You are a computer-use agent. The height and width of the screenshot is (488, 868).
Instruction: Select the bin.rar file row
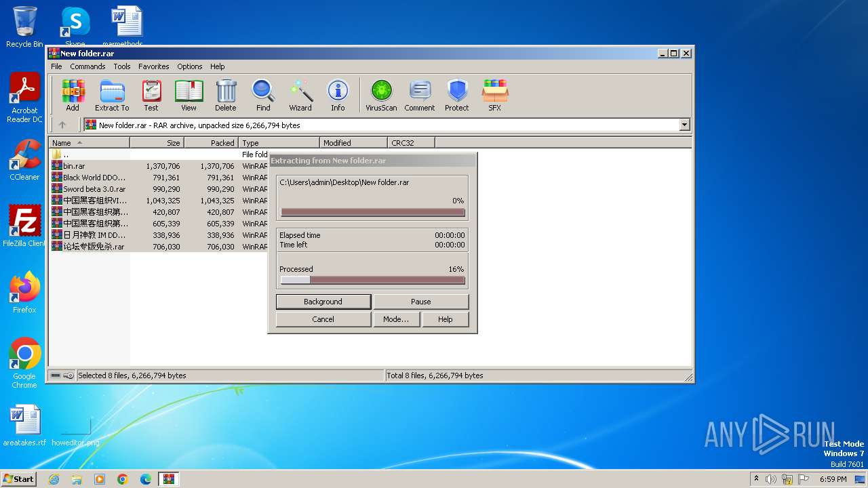coord(159,166)
